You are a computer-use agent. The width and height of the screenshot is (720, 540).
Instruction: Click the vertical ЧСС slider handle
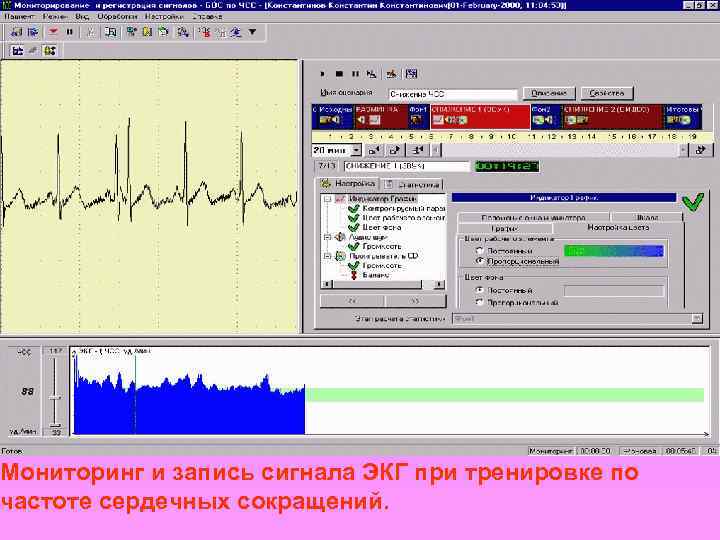point(55,398)
